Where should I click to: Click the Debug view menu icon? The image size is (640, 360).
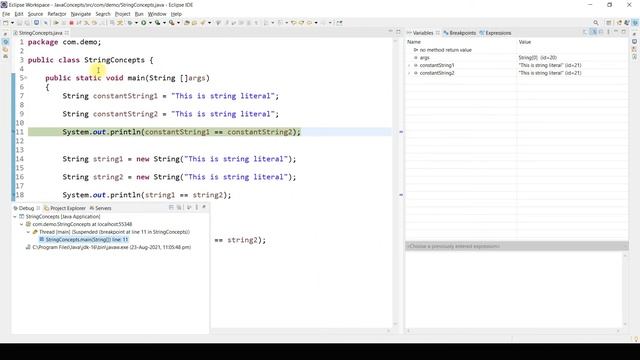click(196, 207)
